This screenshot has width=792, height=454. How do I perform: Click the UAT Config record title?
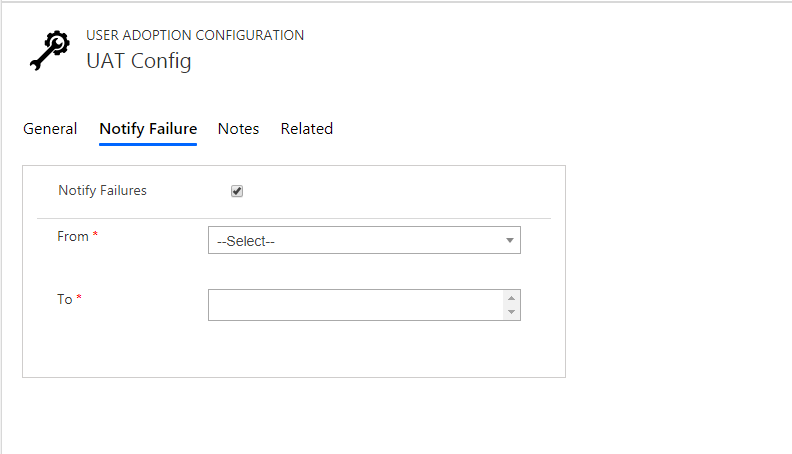139,61
